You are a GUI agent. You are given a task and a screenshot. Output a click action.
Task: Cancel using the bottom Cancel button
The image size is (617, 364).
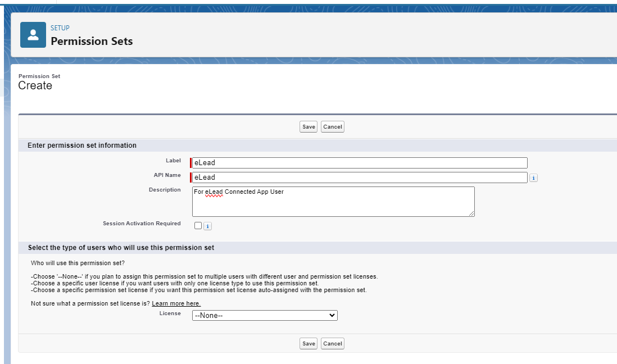click(332, 343)
